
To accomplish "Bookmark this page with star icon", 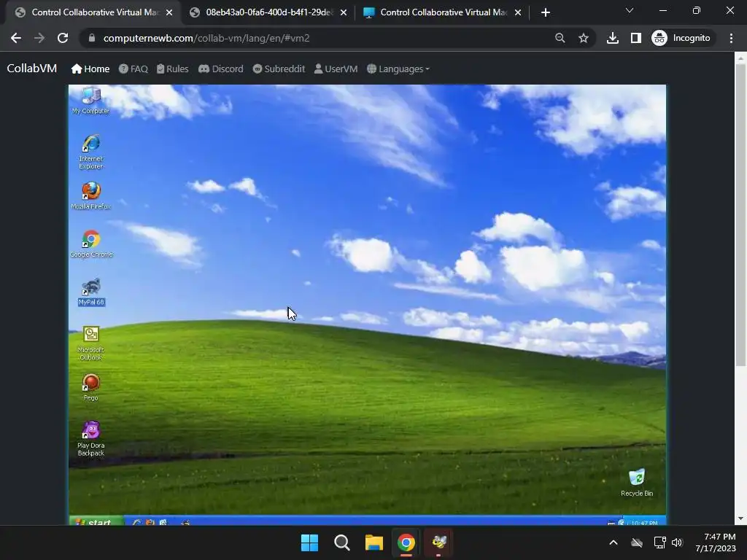I will click(x=584, y=38).
